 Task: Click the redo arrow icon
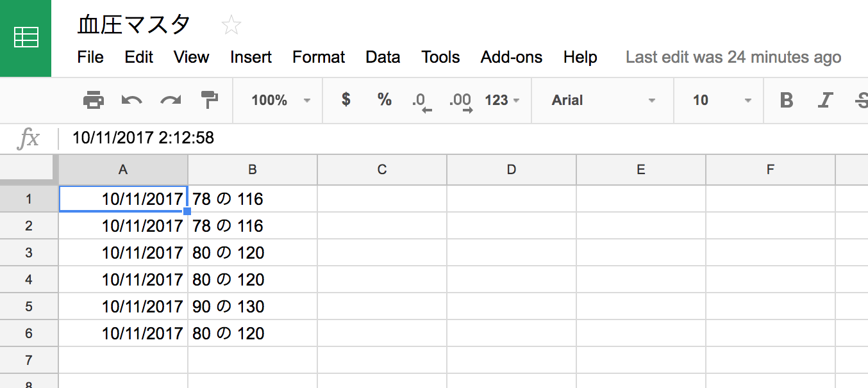click(x=171, y=100)
